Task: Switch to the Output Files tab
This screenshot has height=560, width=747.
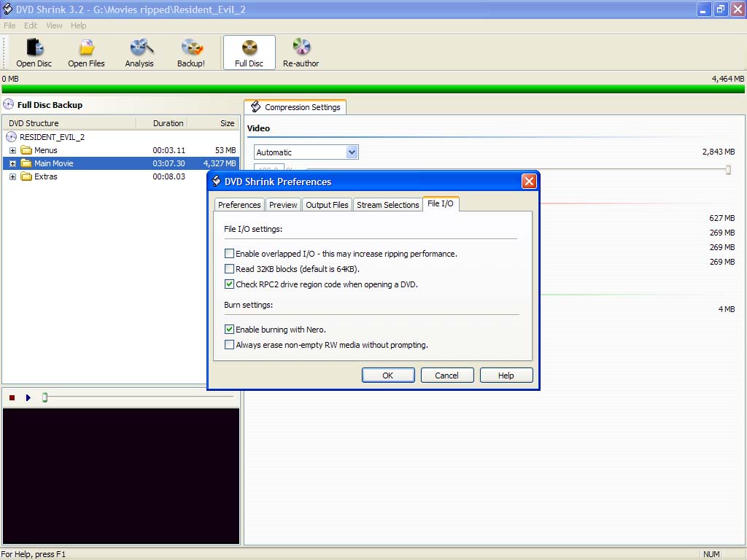Action: 327,205
